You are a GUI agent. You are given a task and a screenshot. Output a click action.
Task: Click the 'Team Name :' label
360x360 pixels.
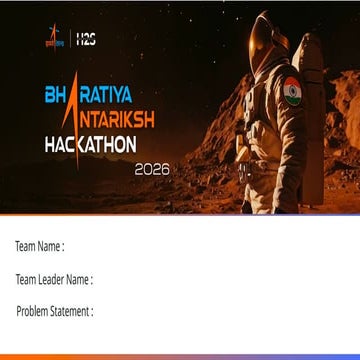click(40, 247)
